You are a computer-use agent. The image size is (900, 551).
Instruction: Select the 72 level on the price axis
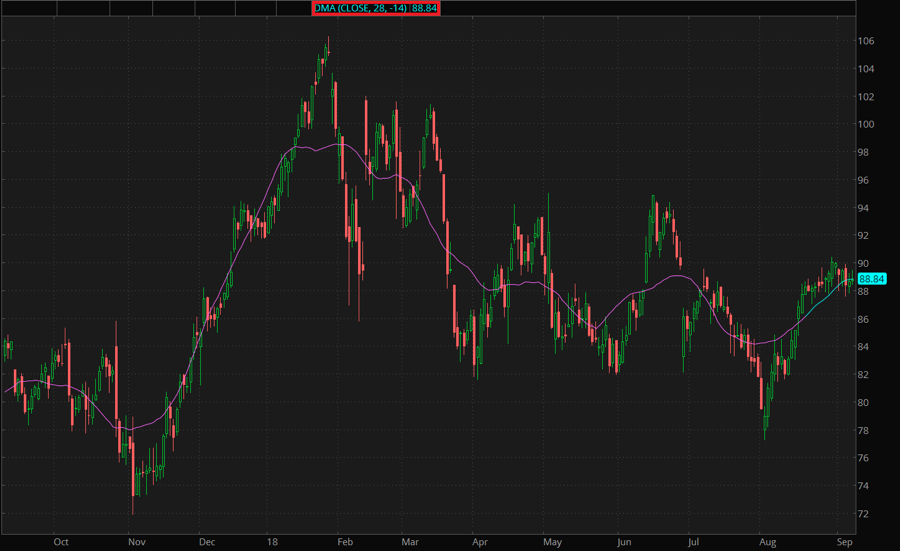(x=865, y=513)
